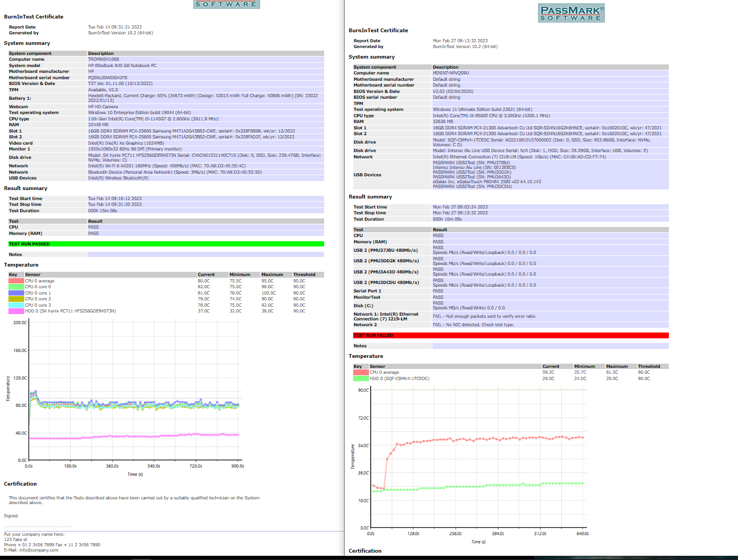
Task: Click test start time Tue Feb 14 09:16:12 2023
Action: (115, 198)
